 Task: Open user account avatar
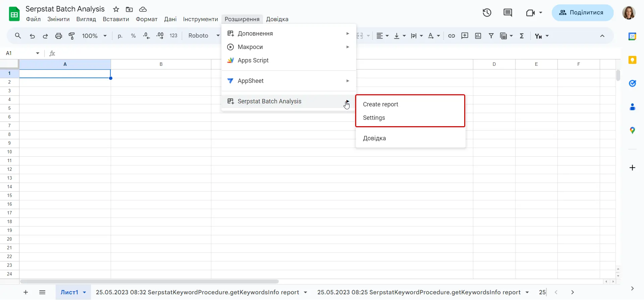[629, 13]
